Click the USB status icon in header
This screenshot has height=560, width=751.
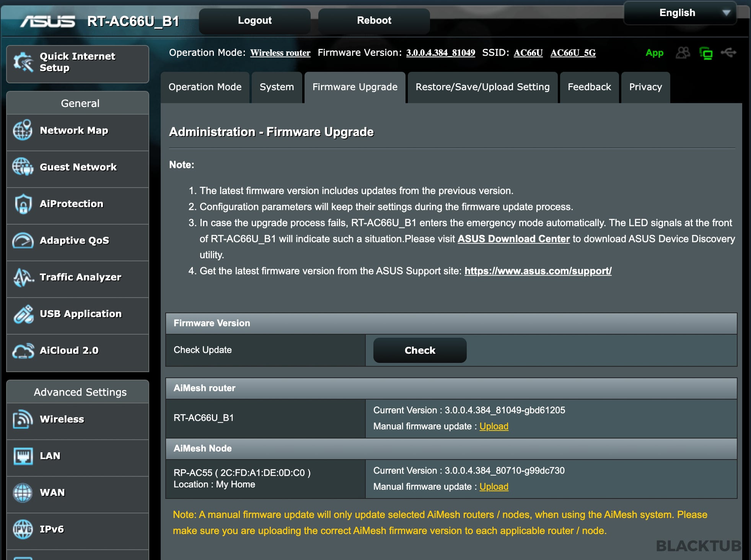[x=728, y=52]
